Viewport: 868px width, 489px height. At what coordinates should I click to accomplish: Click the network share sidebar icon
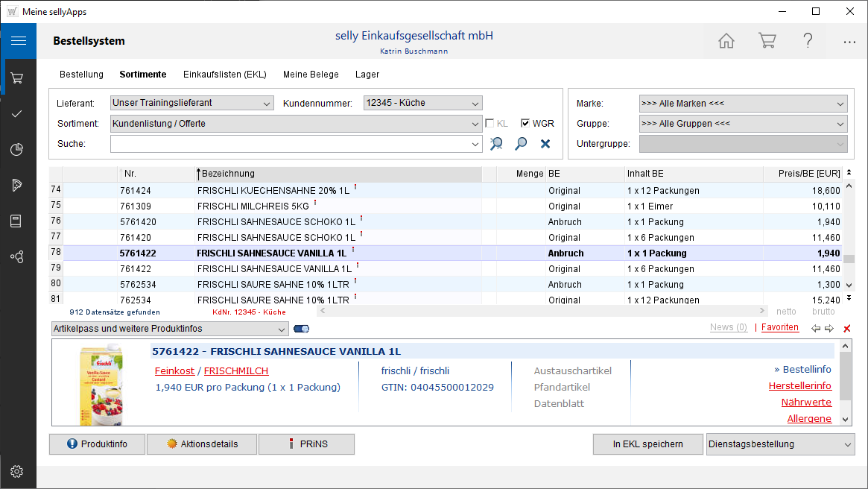tap(17, 256)
